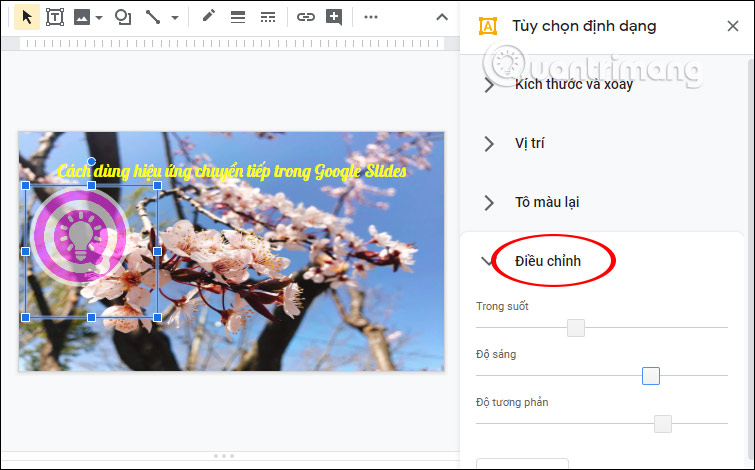Click the add comment icon
The width and height of the screenshot is (755, 470).
(334, 17)
